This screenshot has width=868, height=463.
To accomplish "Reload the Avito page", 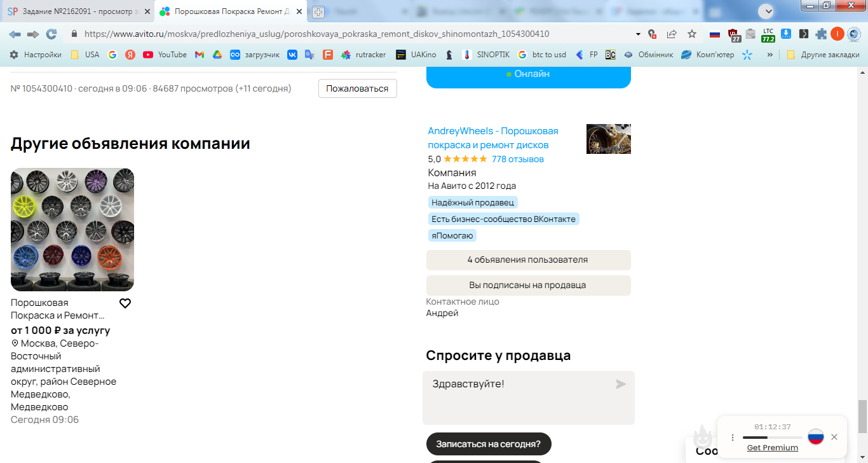I will tap(51, 34).
